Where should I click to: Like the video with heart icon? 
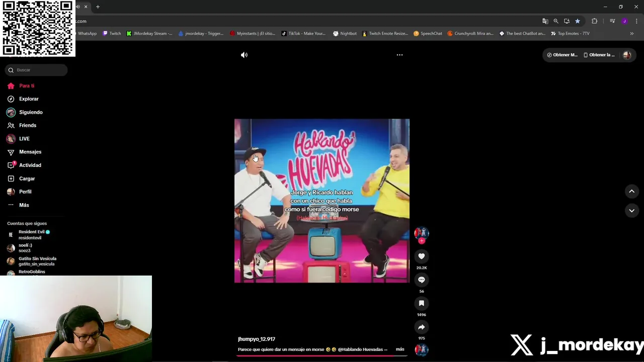tap(422, 256)
